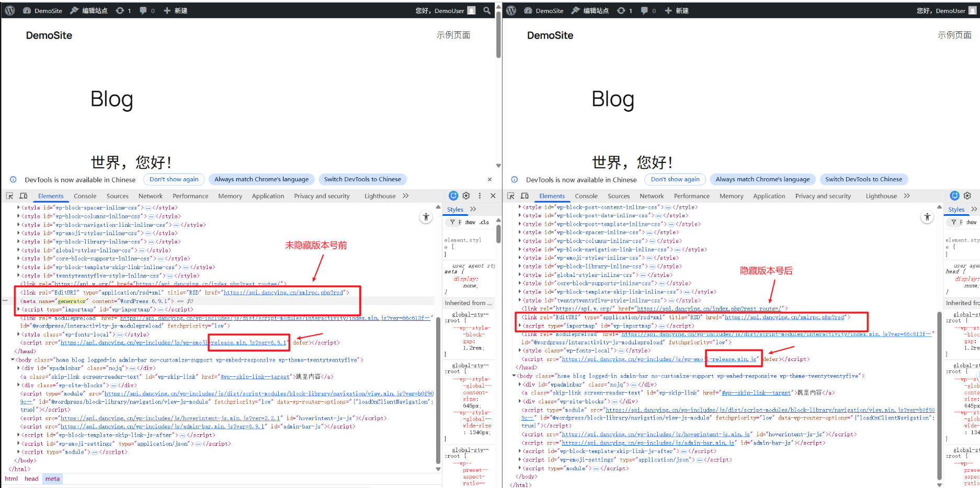
Task: Open DemoSite dashboard link in right admin bar
Action: [544, 10]
